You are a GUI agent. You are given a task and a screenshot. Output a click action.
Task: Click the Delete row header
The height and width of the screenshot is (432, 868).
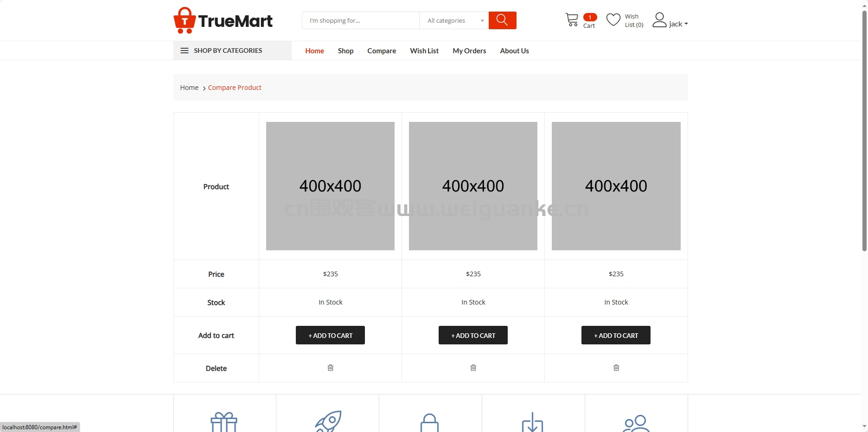click(x=216, y=368)
